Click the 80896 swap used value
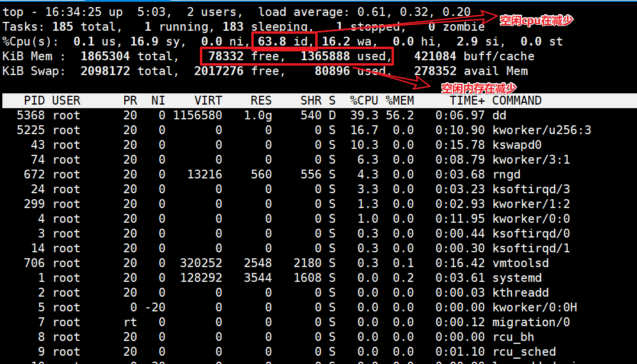The width and height of the screenshot is (637, 364). pos(332,71)
